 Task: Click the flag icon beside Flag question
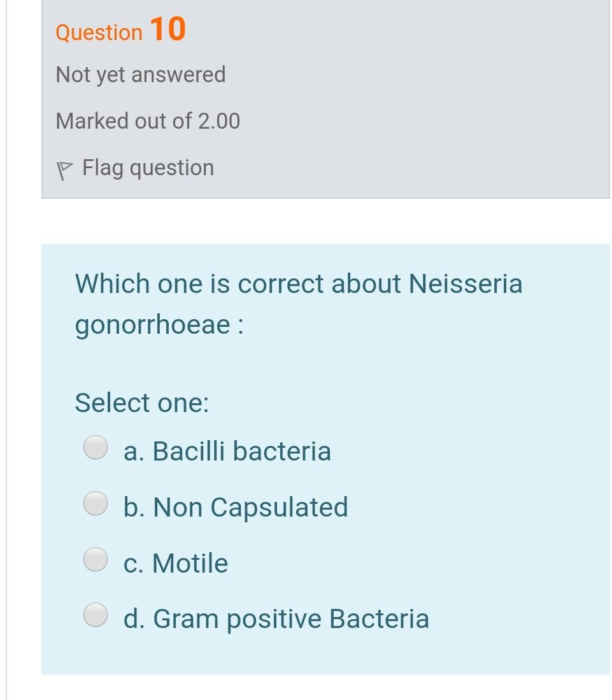pyautogui.click(x=64, y=170)
